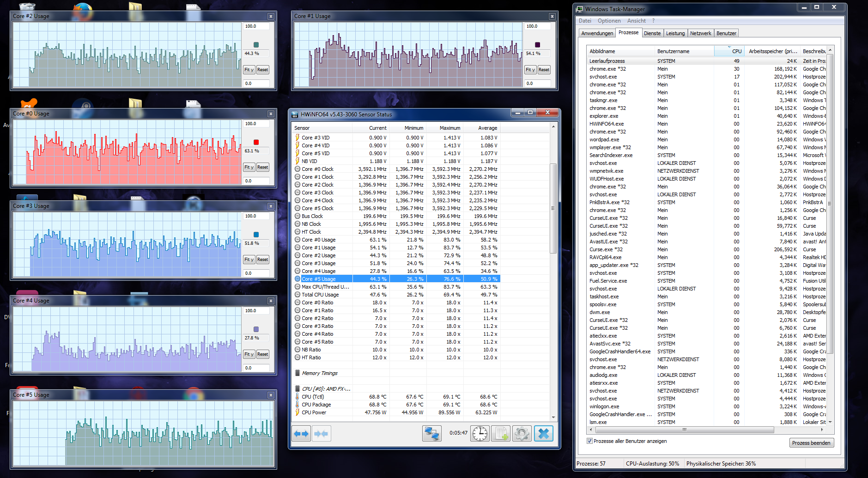Screen dimensions: 868x478
Task: Open the Datei menu in Task-Manager
Action: (x=585, y=21)
